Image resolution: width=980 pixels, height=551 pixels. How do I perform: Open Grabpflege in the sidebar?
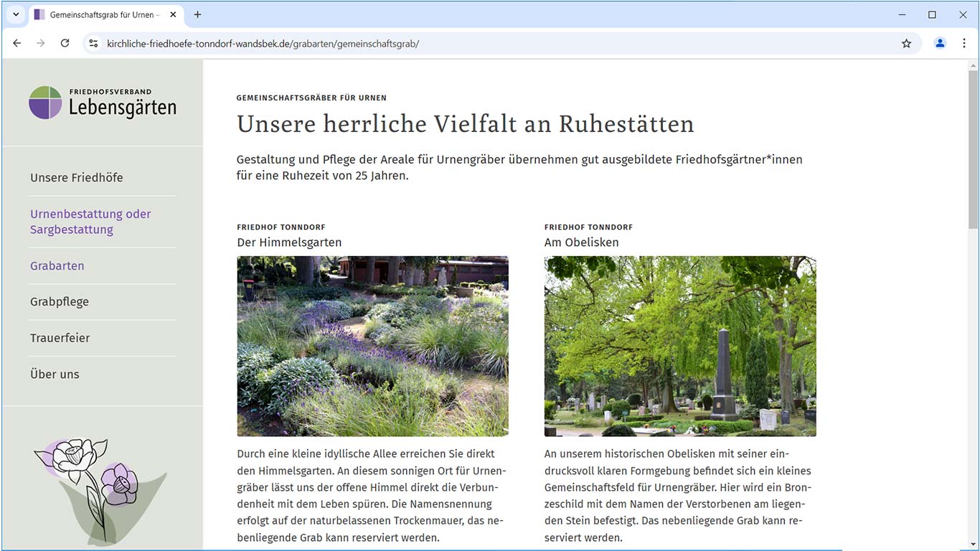coord(60,302)
